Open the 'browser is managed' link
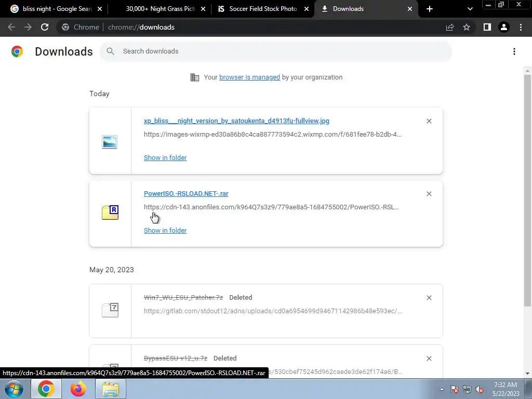 pos(250,77)
